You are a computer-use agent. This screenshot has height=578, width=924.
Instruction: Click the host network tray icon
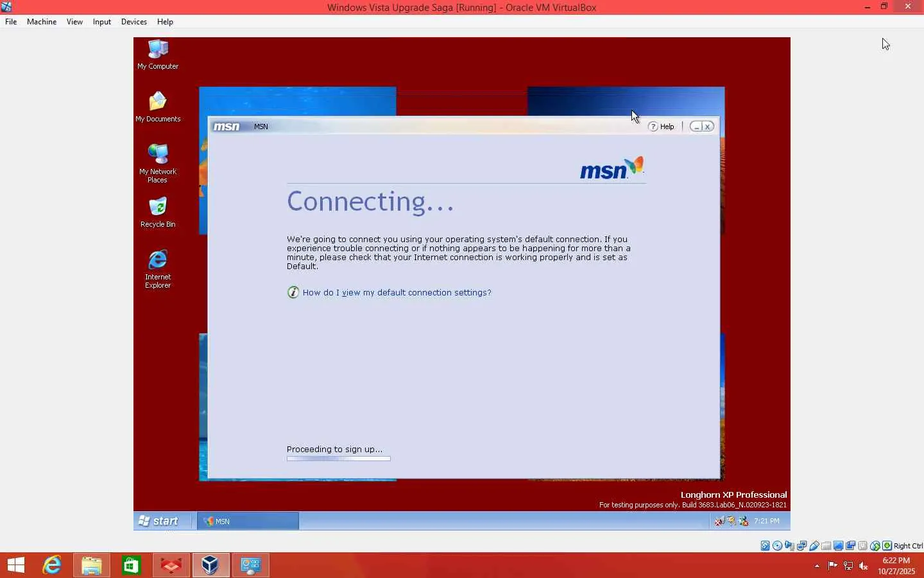click(848, 566)
